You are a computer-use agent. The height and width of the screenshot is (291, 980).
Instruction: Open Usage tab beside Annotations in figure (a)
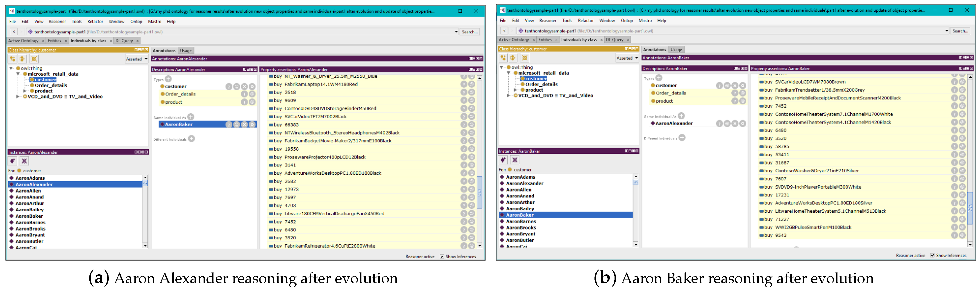tap(186, 51)
